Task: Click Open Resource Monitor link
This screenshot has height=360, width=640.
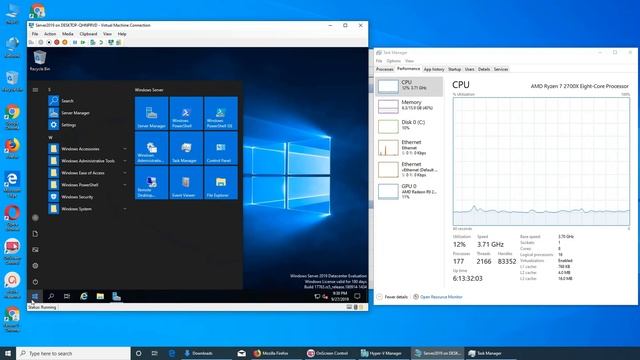Action: pos(438,297)
